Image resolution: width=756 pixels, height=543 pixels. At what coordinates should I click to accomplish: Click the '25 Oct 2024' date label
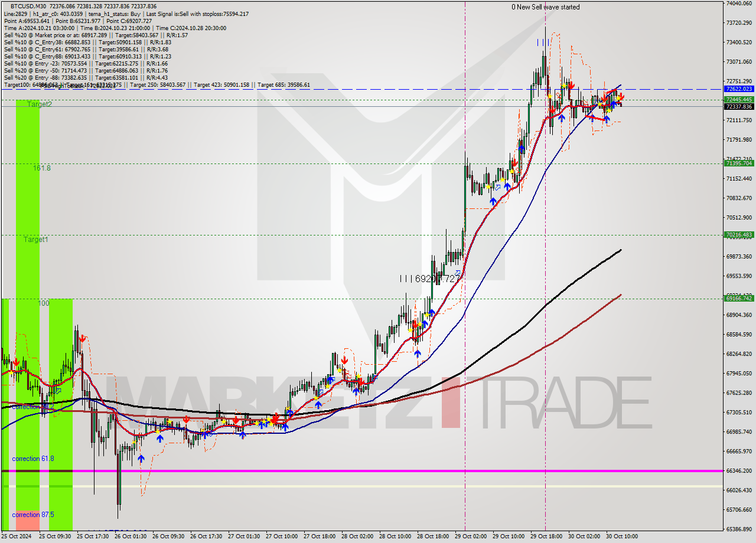tap(17, 537)
